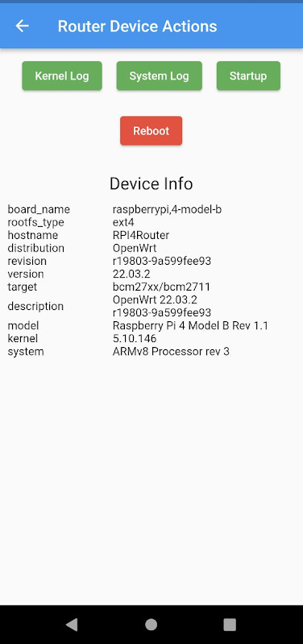Click the hostname value RPI4Router
Viewport: 303px width, 644px height.
click(141, 235)
